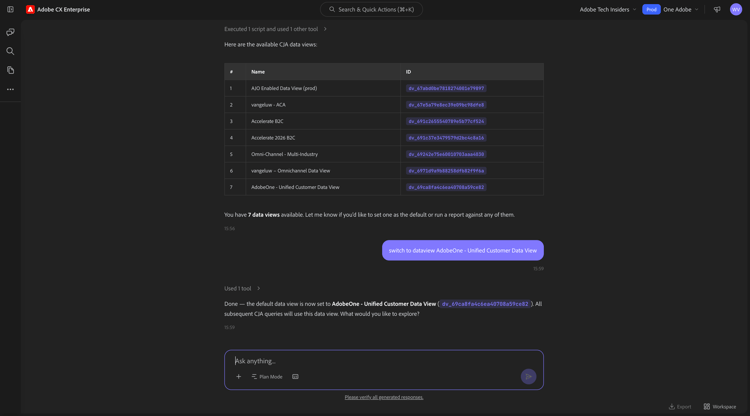Click the Export button
Screen dimensions: 750x416
[x=680, y=406]
